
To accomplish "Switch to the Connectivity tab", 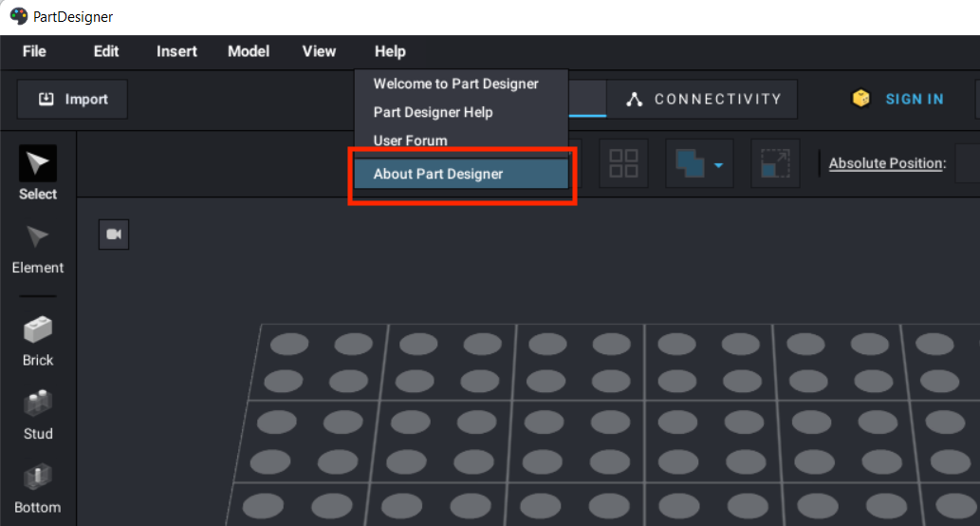I will pyautogui.click(x=702, y=99).
